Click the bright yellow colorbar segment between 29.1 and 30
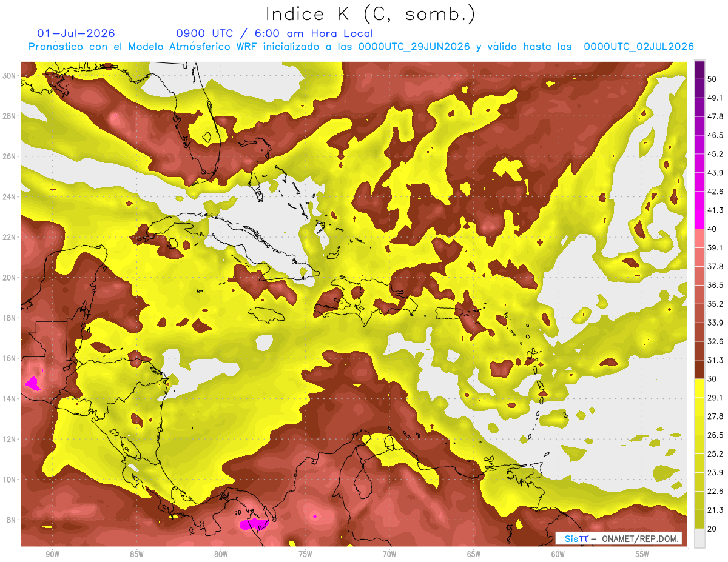The image size is (728, 562). click(699, 388)
